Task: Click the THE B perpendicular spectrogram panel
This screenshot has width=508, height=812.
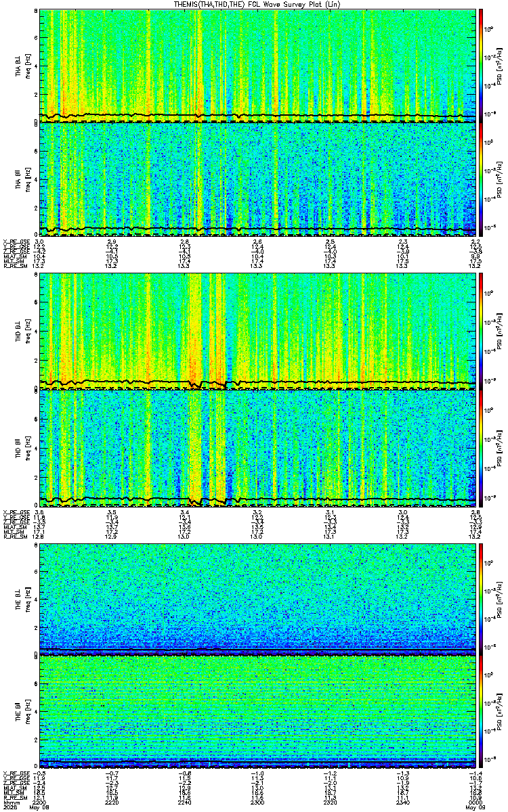Action: (257, 598)
